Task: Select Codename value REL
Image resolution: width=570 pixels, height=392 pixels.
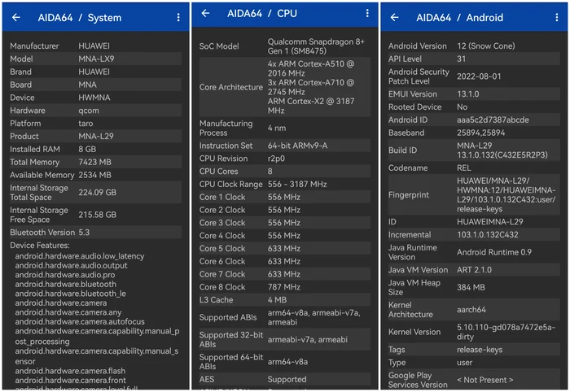Action: [x=464, y=168]
